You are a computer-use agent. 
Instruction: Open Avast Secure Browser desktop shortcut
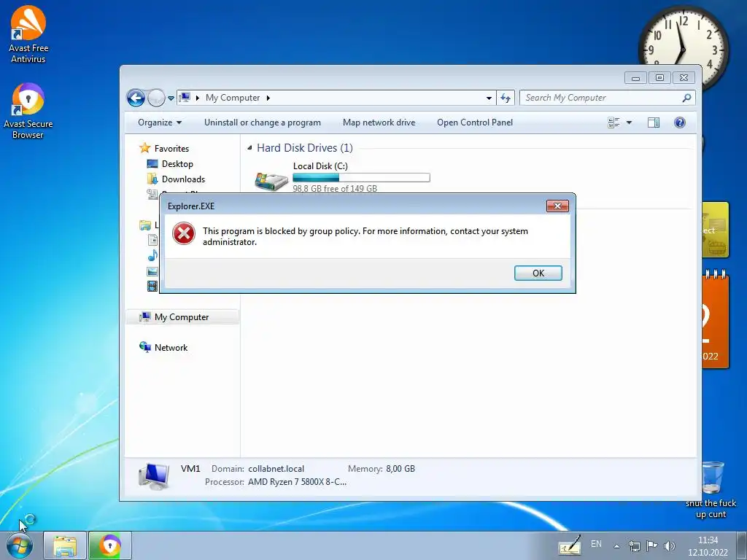28,111
